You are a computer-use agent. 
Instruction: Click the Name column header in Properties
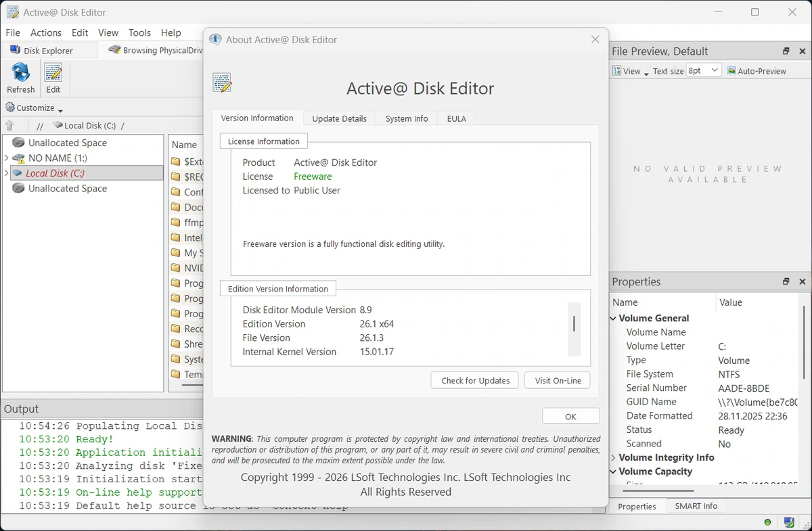[x=662, y=302]
